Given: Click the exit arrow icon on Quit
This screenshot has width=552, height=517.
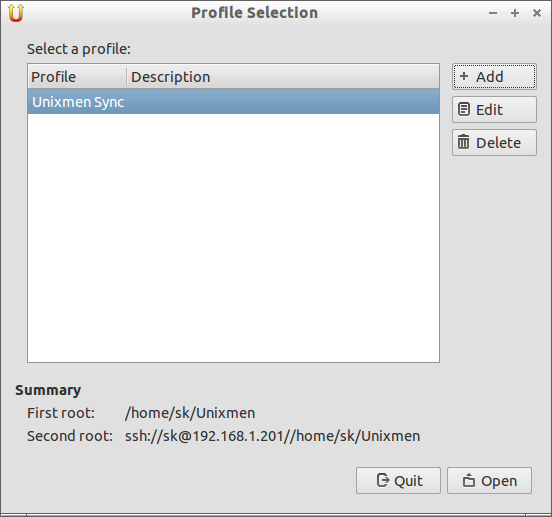Looking at the screenshot, I should click(x=383, y=480).
